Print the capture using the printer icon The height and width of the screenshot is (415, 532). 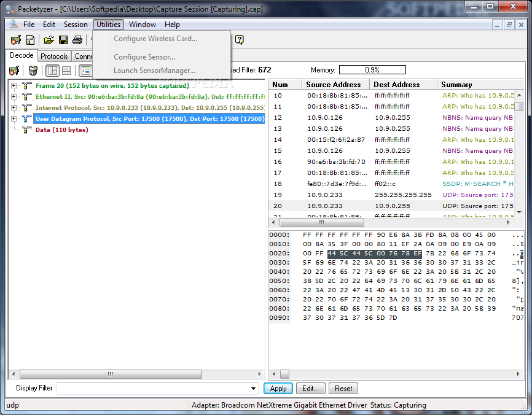click(77, 40)
